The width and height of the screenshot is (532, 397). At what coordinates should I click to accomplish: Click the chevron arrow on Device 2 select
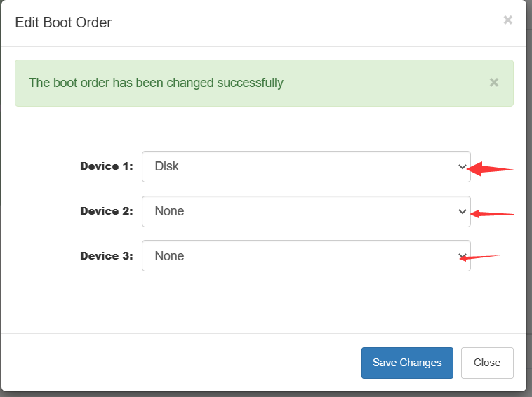462,211
